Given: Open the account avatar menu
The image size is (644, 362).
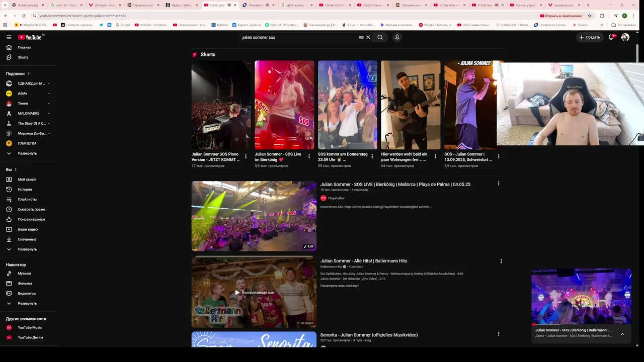Looking at the screenshot, I should pos(625,37).
